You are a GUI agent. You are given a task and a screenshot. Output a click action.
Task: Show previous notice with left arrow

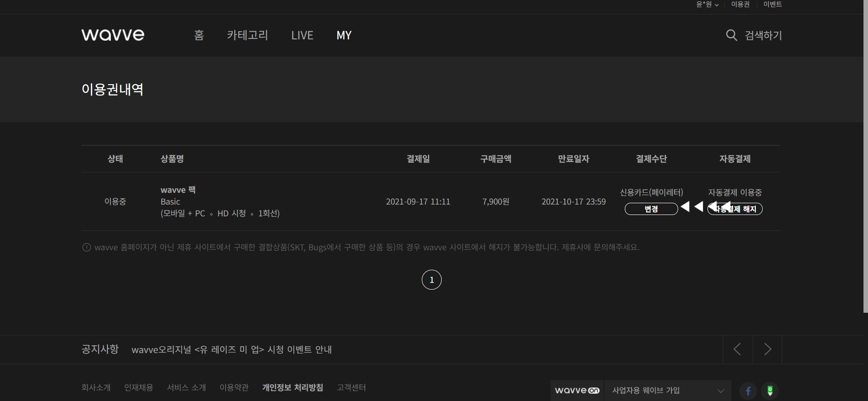click(737, 349)
